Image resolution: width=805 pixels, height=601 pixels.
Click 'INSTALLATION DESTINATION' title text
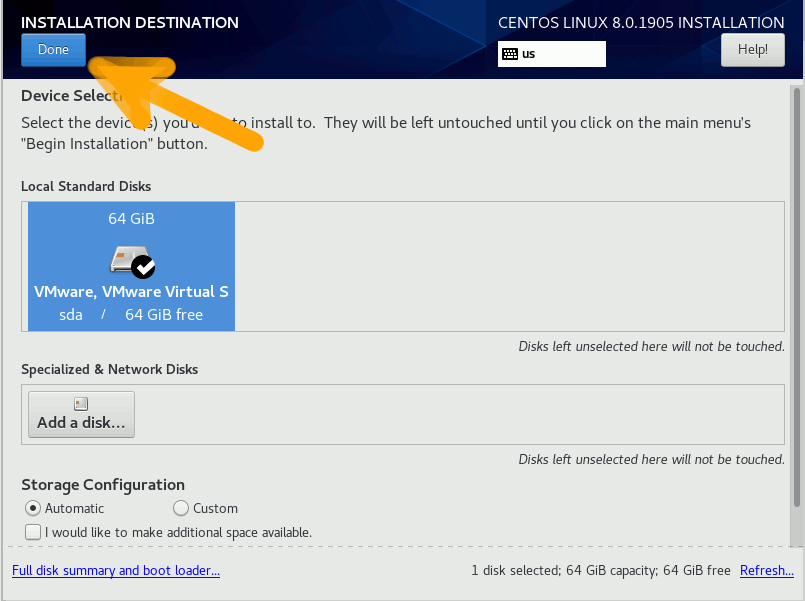coord(130,23)
